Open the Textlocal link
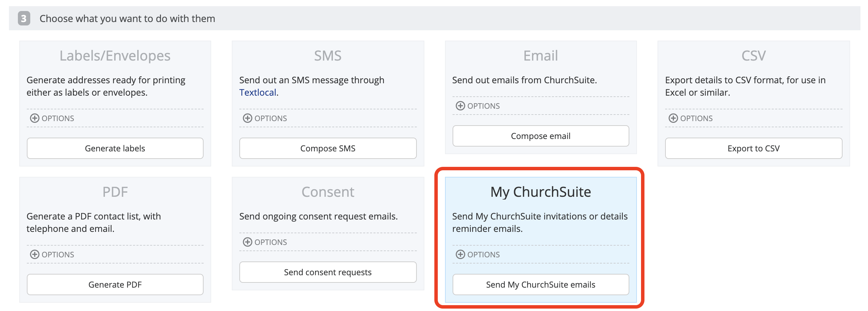Screen dimensions: 868x311 pos(258,92)
